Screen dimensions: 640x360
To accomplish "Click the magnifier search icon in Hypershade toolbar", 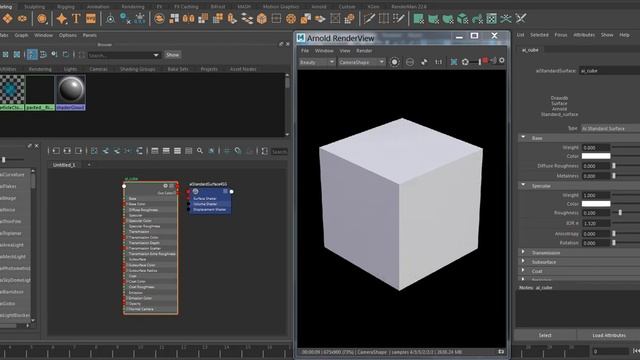I will 200,151.
